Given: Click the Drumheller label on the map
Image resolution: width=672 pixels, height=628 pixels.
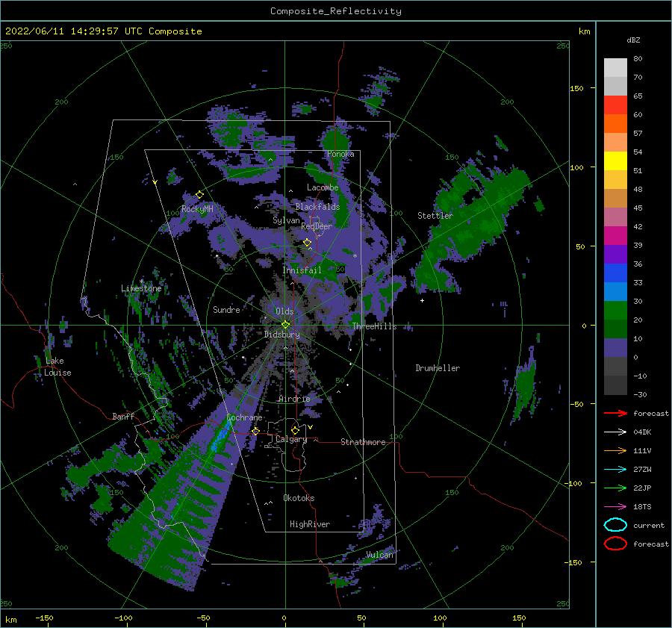Looking at the screenshot, I should pyautogui.click(x=438, y=368).
